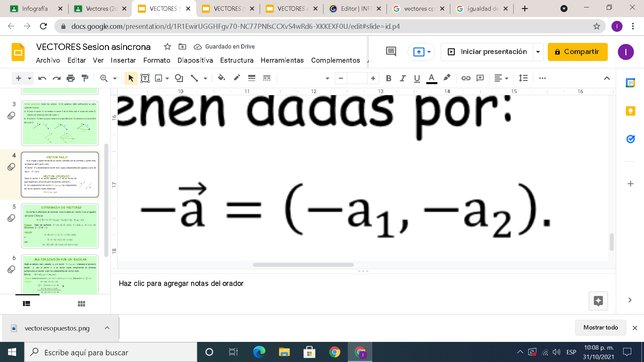Open the new slide dropdown arrow
The height and width of the screenshot is (362, 644).
29,78
